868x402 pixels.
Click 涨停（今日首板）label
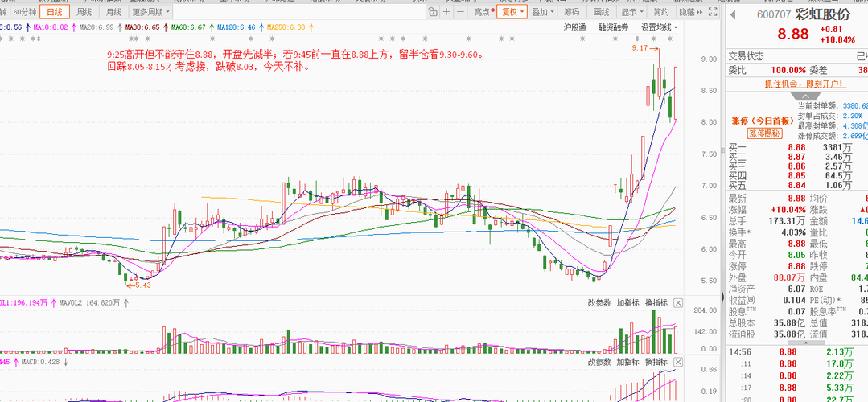pos(763,121)
